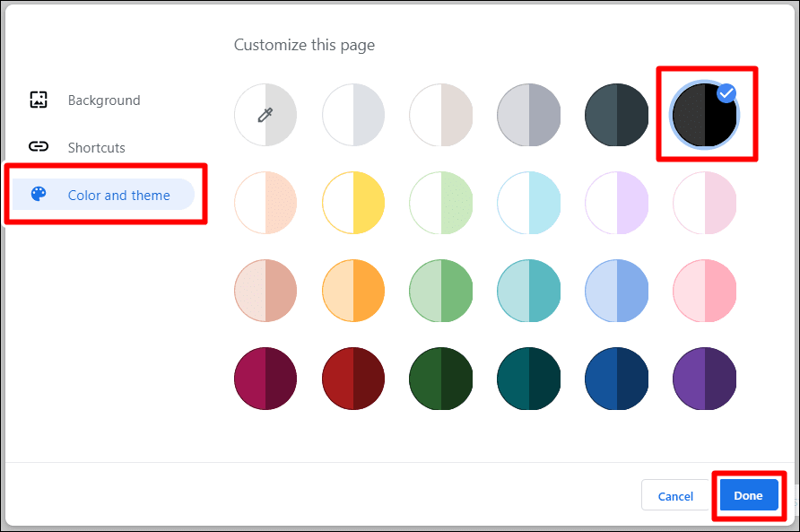Click the Cancel button
800x532 pixels.
675,495
